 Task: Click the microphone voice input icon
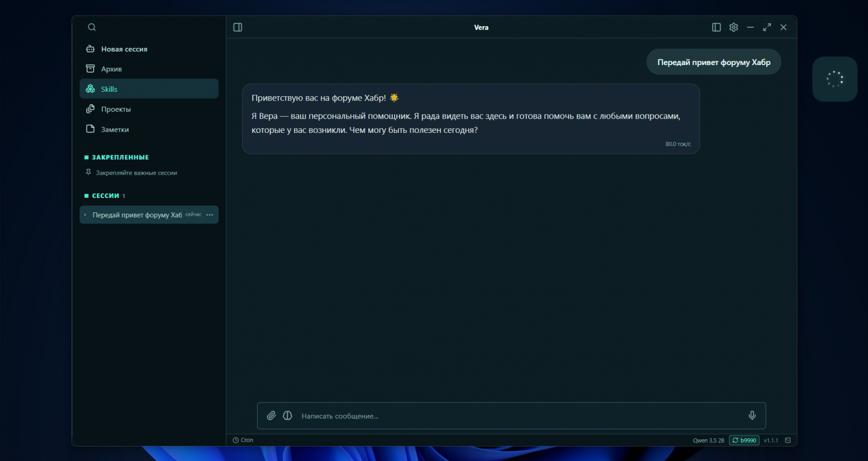pyautogui.click(x=752, y=415)
